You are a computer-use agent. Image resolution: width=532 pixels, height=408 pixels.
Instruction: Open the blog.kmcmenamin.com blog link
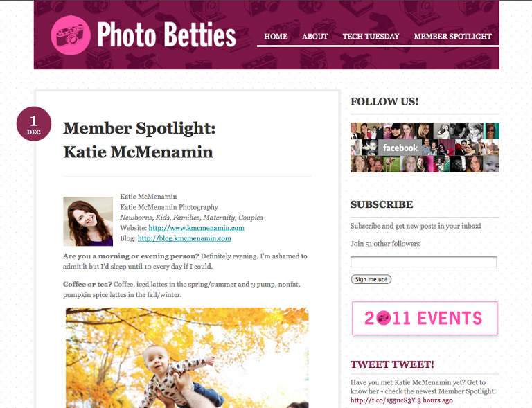[x=184, y=238]
